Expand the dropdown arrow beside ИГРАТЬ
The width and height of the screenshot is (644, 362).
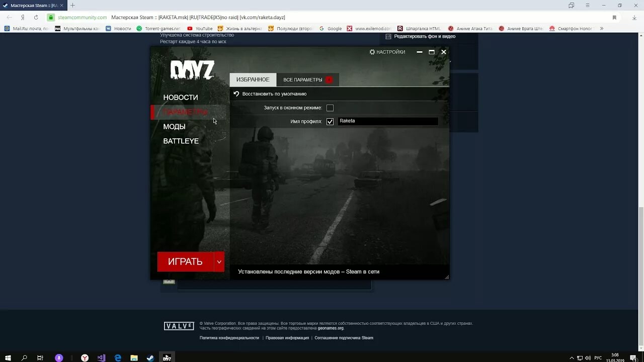click(x=219, y=261)
